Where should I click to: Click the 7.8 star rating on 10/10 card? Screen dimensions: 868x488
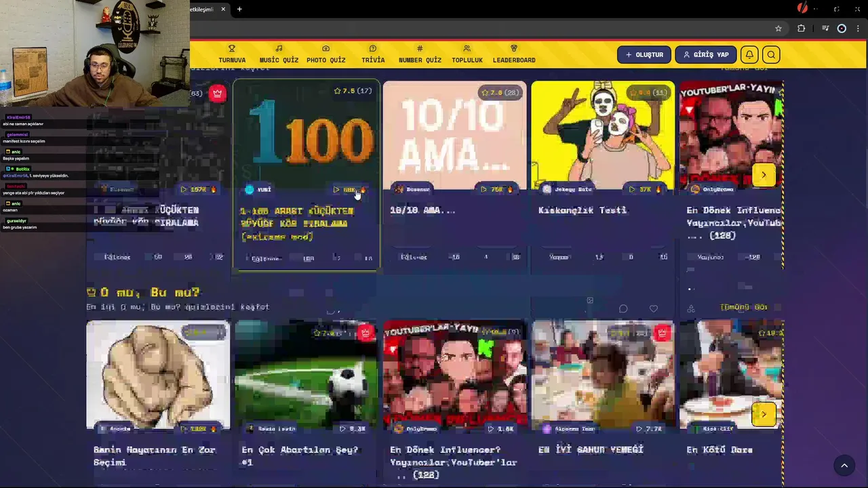[x=500, y=92]
